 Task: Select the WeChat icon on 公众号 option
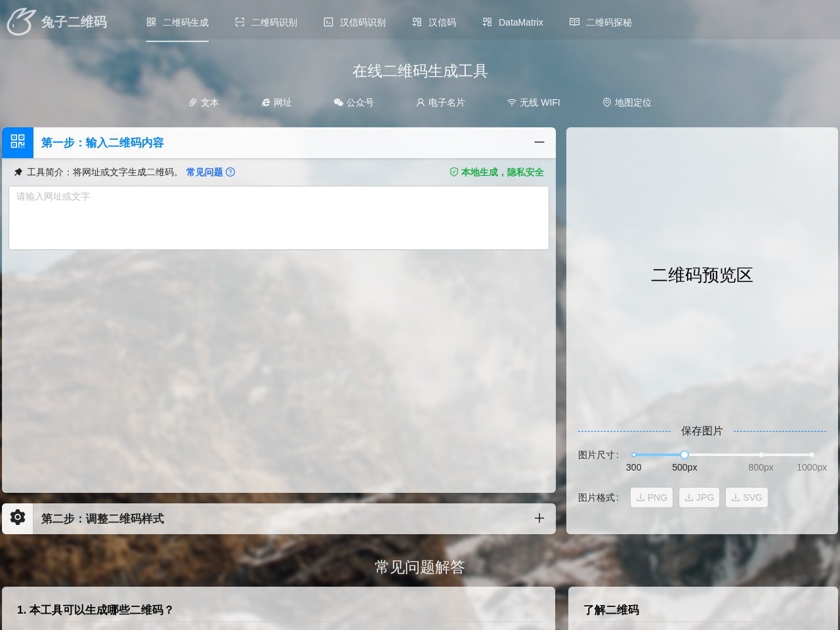point(339,102)
